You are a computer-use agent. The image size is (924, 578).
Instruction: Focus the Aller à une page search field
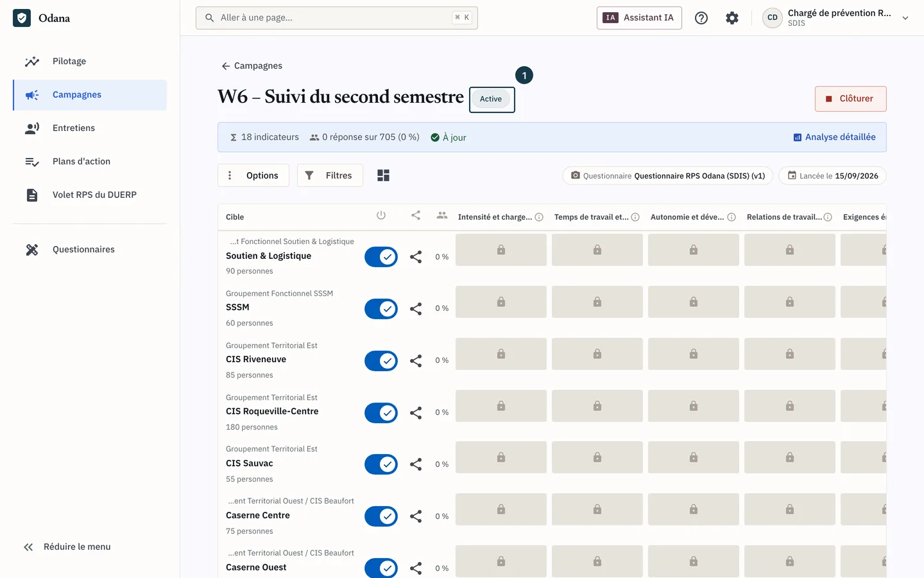pos(337,18)
